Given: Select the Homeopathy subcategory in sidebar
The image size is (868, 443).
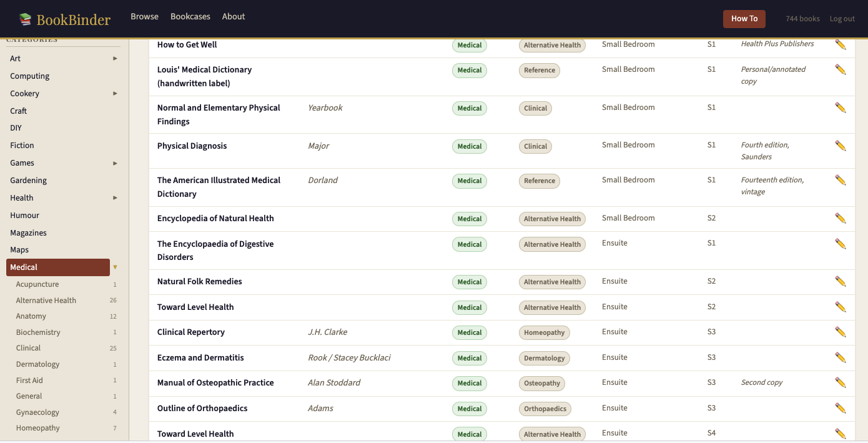Looking at the screenshot, I should tap(38, 428).
